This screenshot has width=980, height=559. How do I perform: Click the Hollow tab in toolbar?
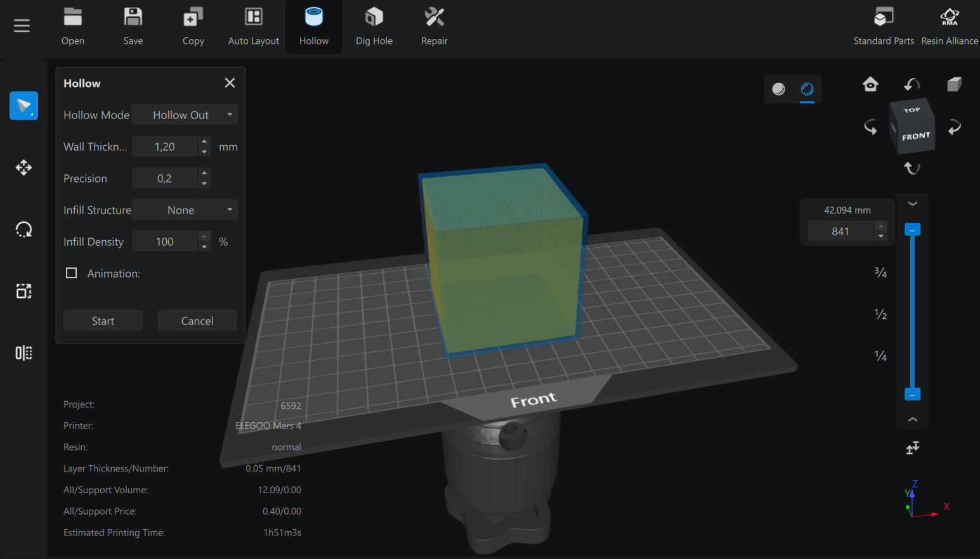coord(313,26)
